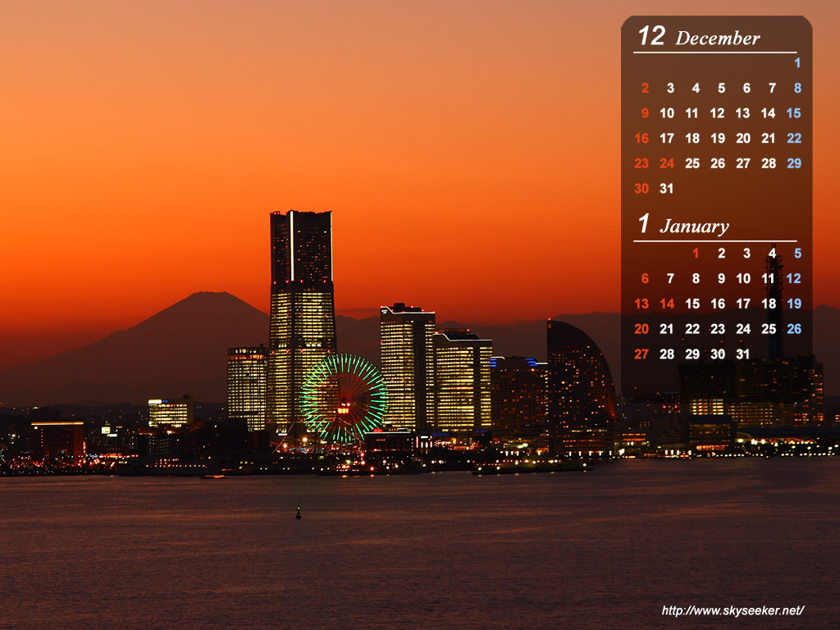Click the "1 January" month heading

683,225
